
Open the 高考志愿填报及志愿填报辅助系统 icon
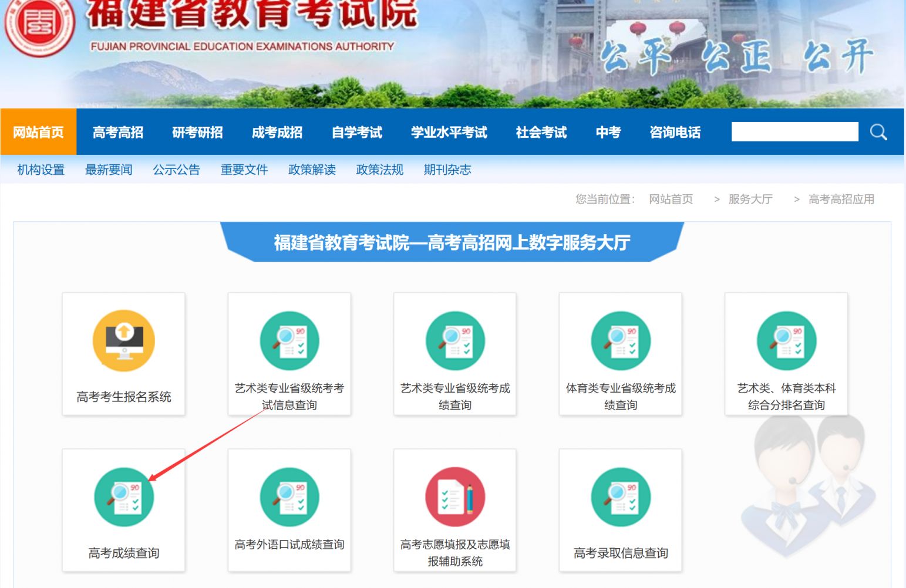click(455, 497)
